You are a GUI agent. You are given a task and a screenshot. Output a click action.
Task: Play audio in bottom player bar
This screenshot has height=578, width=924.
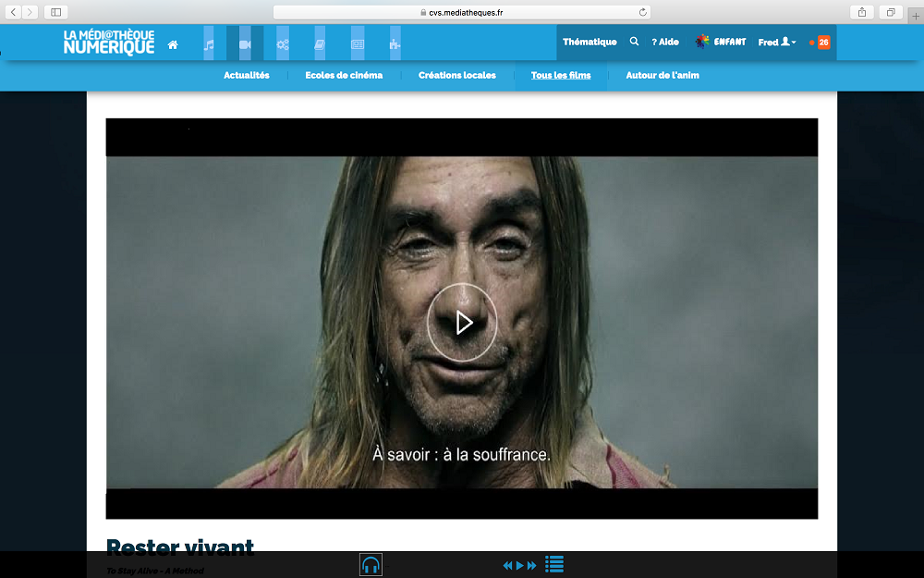coord(519,566)
